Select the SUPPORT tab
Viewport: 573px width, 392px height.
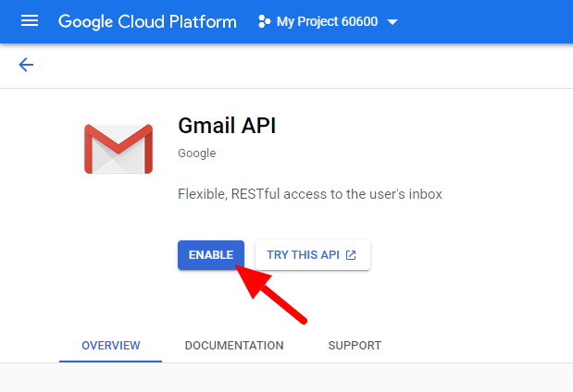click(355, 345)
